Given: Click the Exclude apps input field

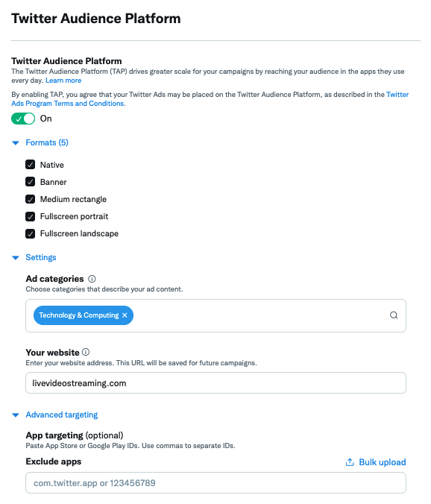Looking at the screenshot, I should 215,483.
